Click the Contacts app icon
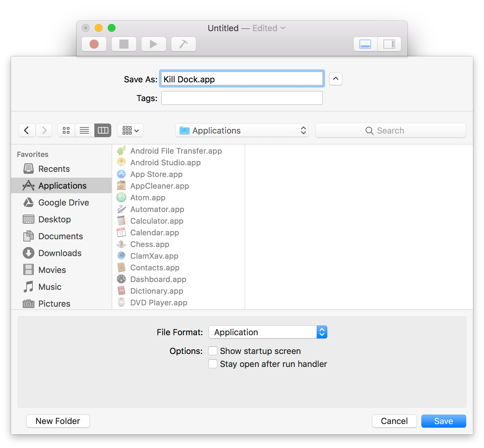The image size is (484, 448). coord(121,267)
